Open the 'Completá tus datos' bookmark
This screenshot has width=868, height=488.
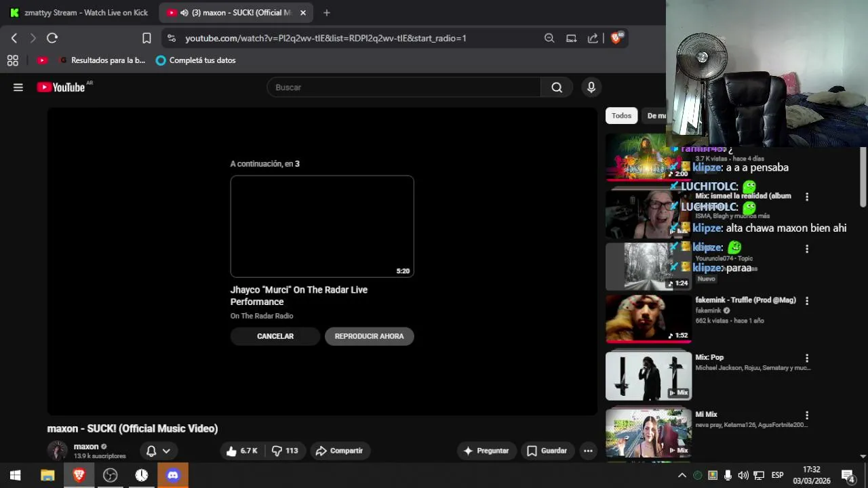pyautogui.click(x=195, y=60)
